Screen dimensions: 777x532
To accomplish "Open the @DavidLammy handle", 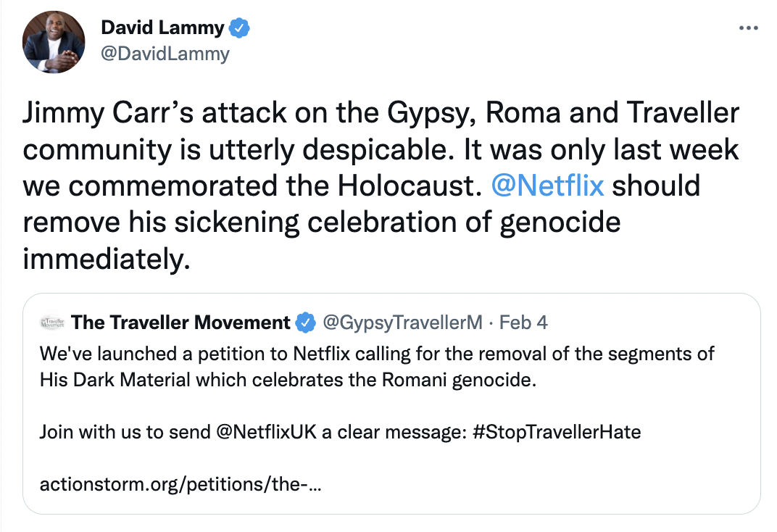I will (165, 54).
